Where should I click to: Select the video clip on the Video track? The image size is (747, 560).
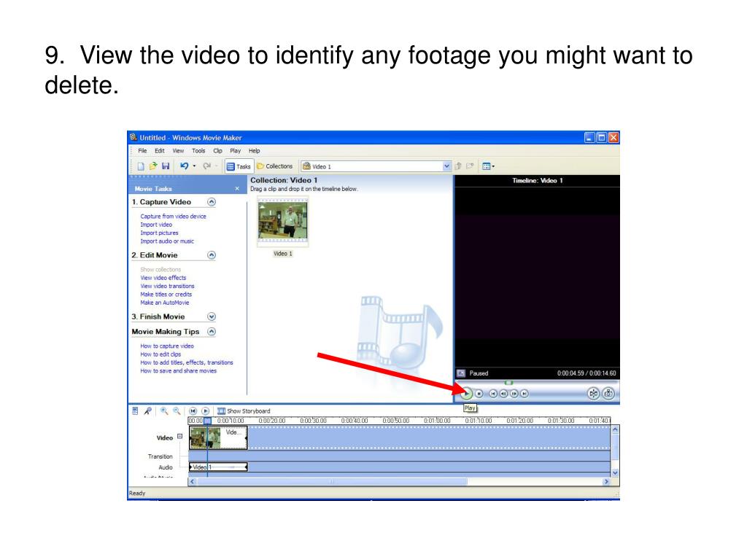(x=219, y=437)
